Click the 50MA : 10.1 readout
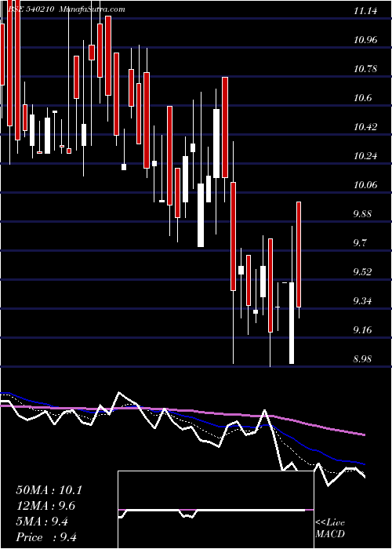 [49, 490]
